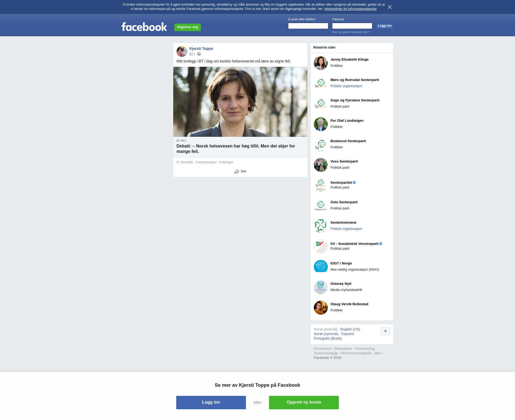Screen dimensions: 515x420
Task: Click Kjersti Toppe profile avatar
Action: click(182, 51)
